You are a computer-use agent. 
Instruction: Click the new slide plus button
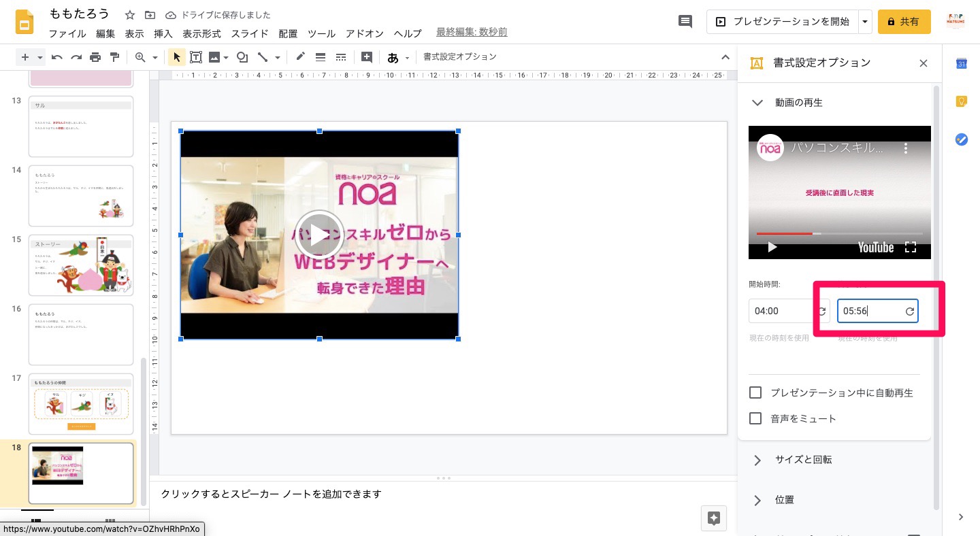26,57
